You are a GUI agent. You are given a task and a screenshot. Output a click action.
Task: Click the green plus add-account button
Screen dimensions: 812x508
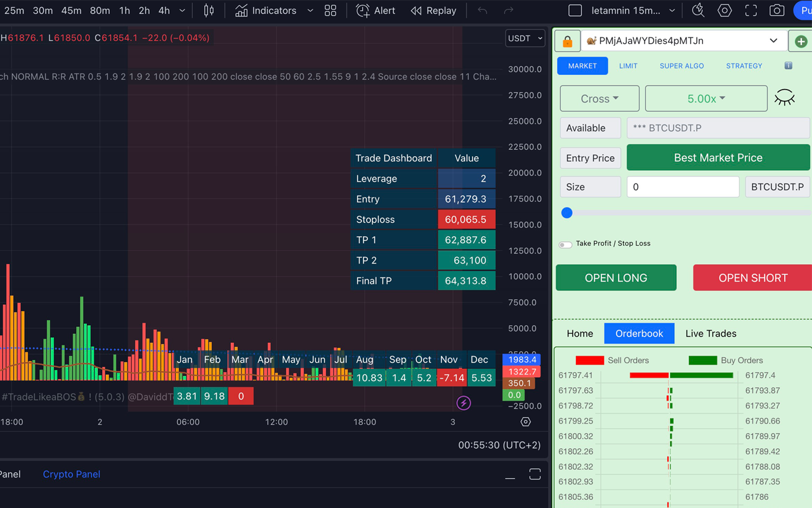point(801,41)
